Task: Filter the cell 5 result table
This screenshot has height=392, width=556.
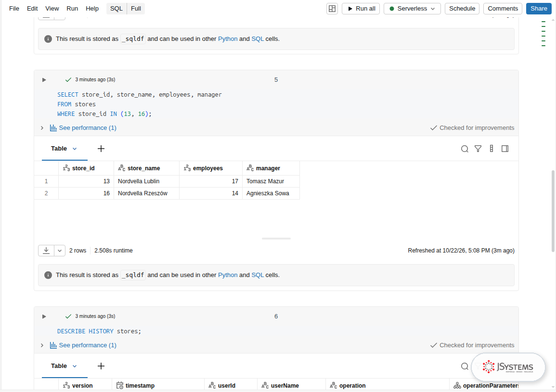Action: [478, 149]
